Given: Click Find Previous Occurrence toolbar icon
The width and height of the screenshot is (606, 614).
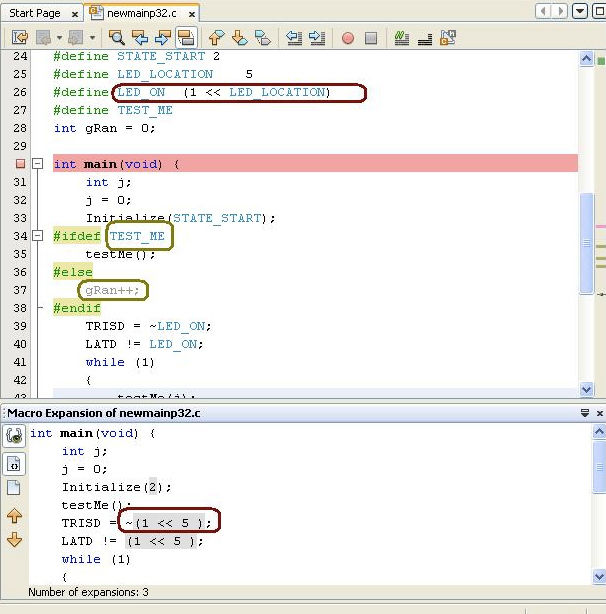Looking at the screenshot, I should pos(139,38).
